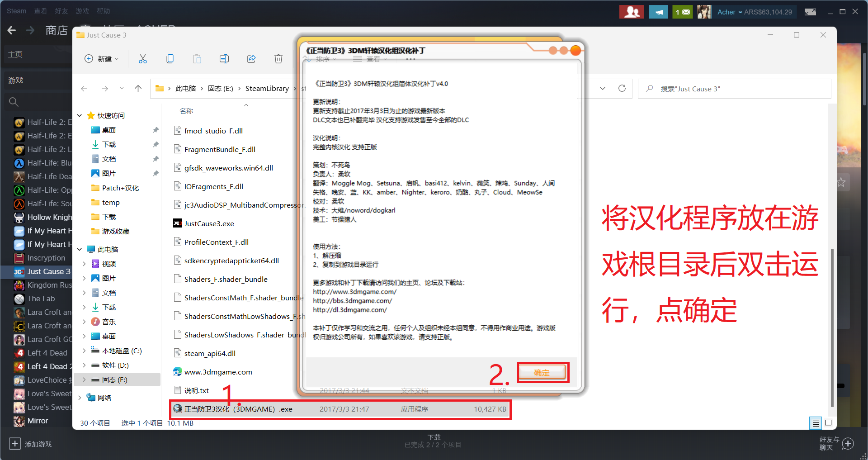Image resolution: width=868 pixels, height=460 pixels.
Task: Click the orange close button on patch dialog
Action: point(576,50)
